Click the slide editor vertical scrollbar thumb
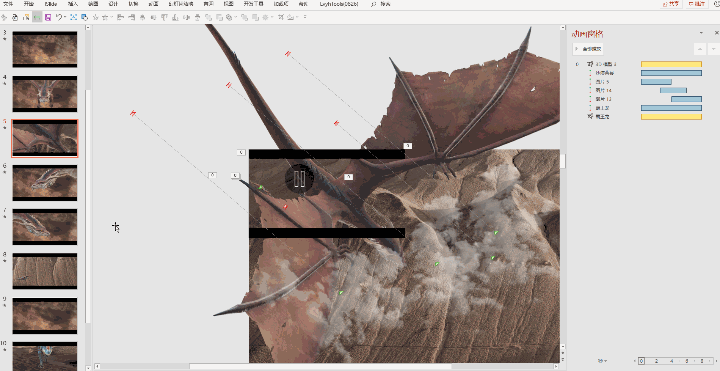This screenshot has width=720, height=371. 562,161
